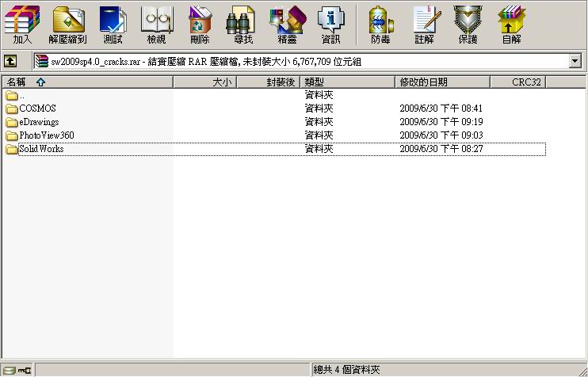Image resolution: width=588 pixels, height=377 pixels.
Task: Click the 刪除 (Delete) toolbar icon
Action: (200, 24)
